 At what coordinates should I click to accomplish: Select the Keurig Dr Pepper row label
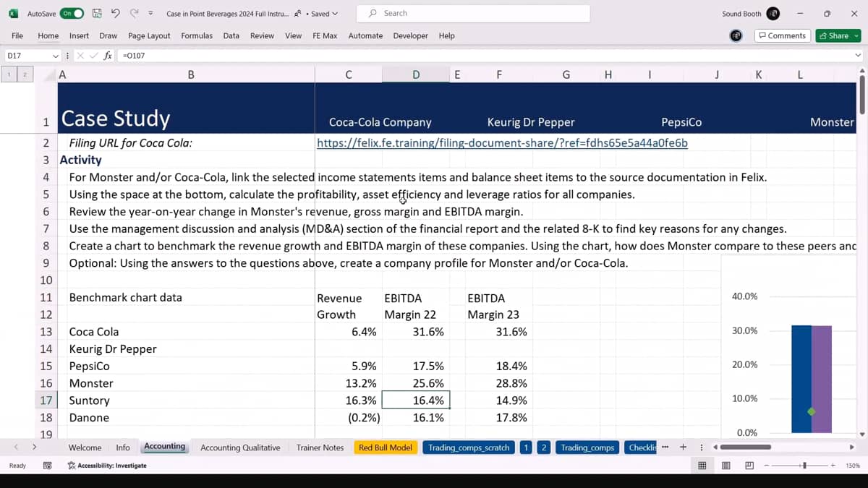pyautogui.click(x=114, y=348)
